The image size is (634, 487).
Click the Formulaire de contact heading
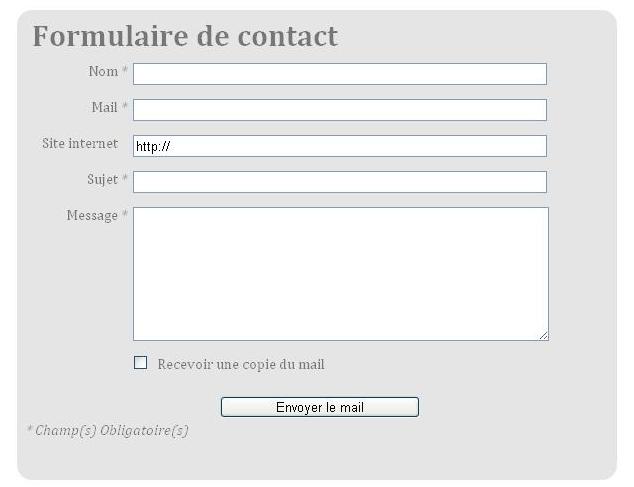[x=185, y=36]
